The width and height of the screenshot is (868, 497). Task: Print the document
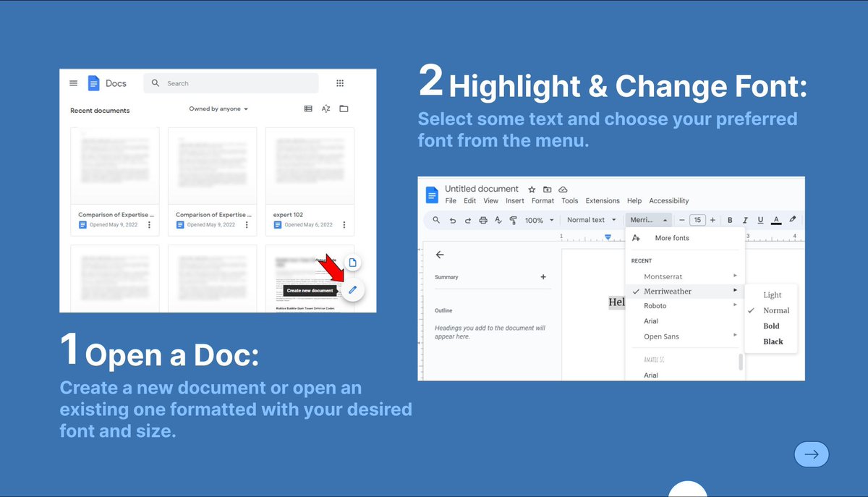click(x=483, y=220)
